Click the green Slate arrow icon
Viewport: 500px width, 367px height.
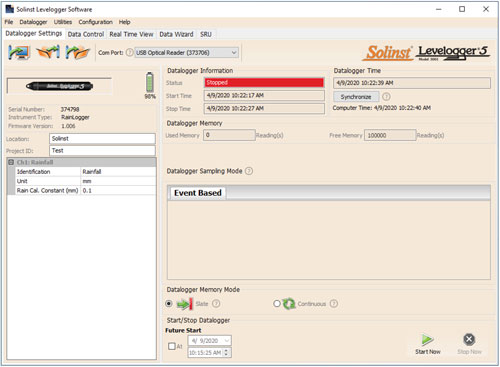tap(185, 304)
